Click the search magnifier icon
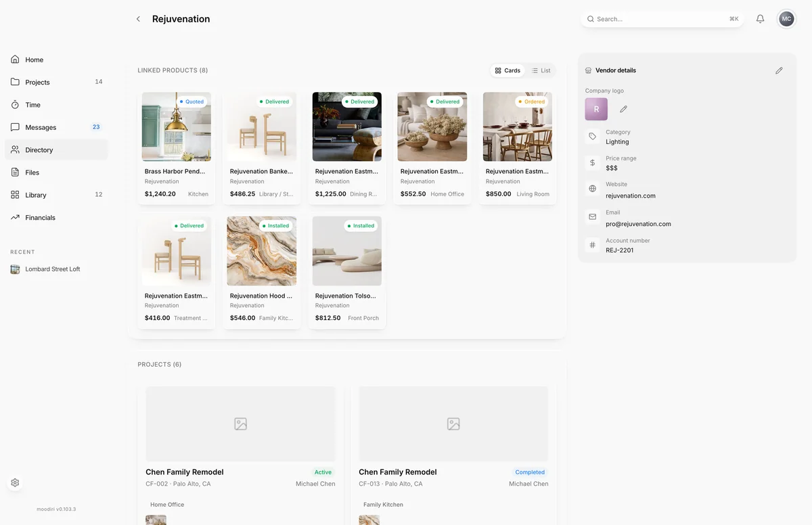 click(x=591, y=19)
